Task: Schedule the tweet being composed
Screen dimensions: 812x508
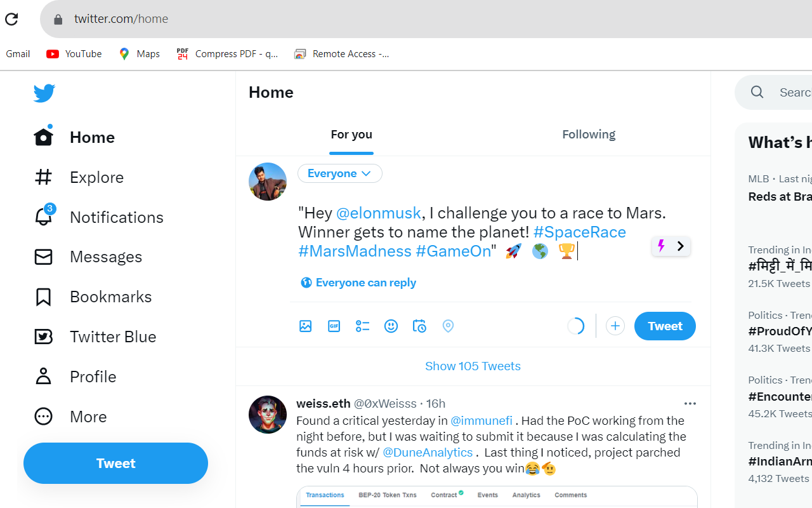Action: pos(419,326)
